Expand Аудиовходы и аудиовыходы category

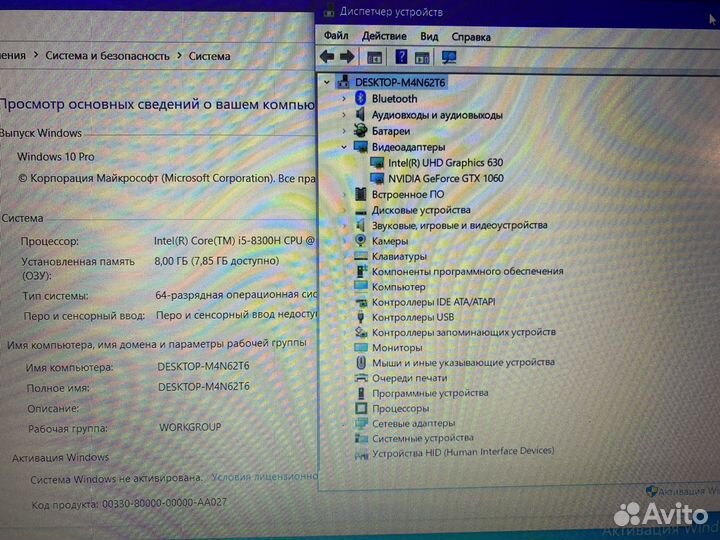coord(345,115)
